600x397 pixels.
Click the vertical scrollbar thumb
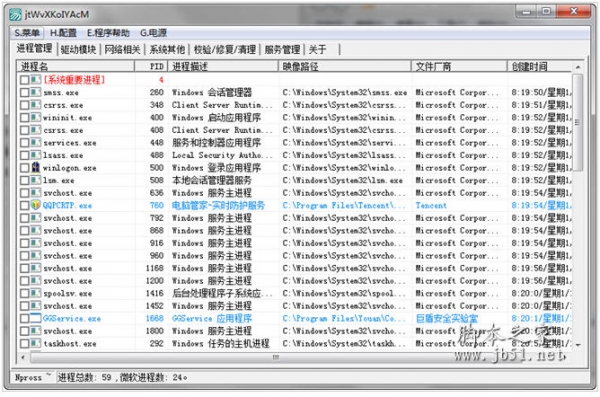578,123
